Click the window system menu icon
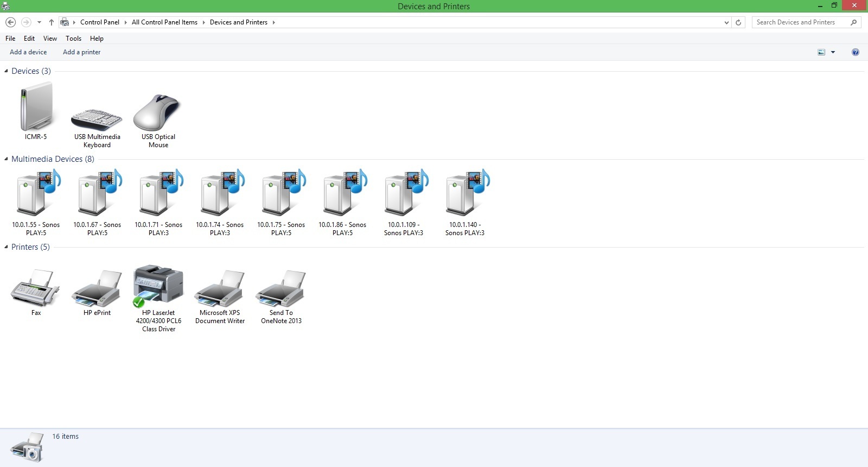Screen dimensions: 868x467 [x=5, y=6]
